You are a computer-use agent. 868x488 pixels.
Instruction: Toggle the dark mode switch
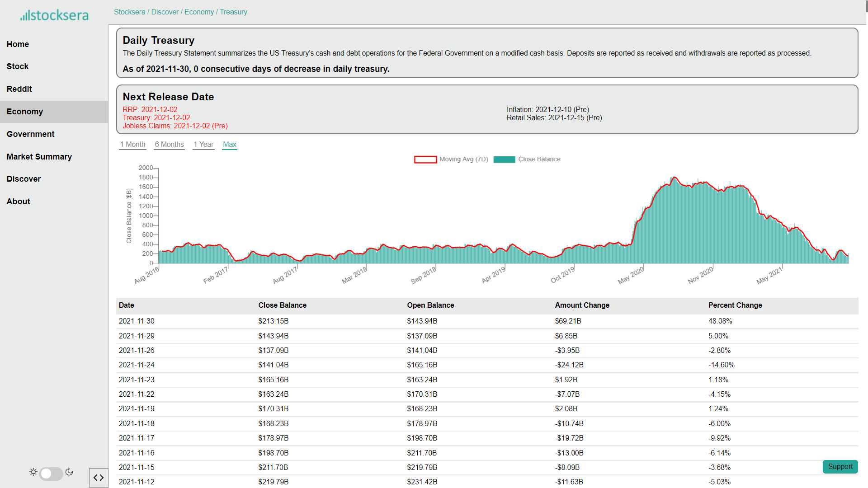[51, 473]
